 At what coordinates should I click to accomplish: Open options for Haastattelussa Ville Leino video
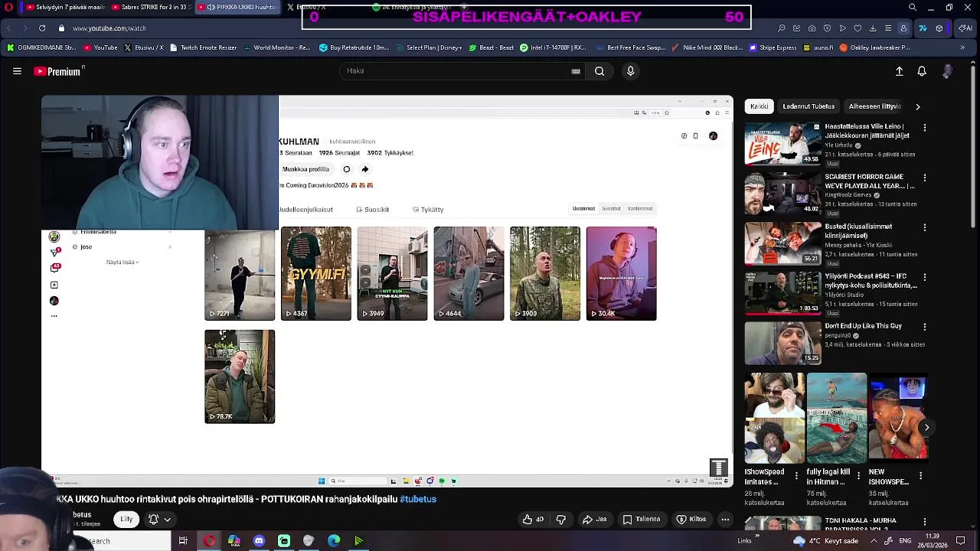point(925,127)
